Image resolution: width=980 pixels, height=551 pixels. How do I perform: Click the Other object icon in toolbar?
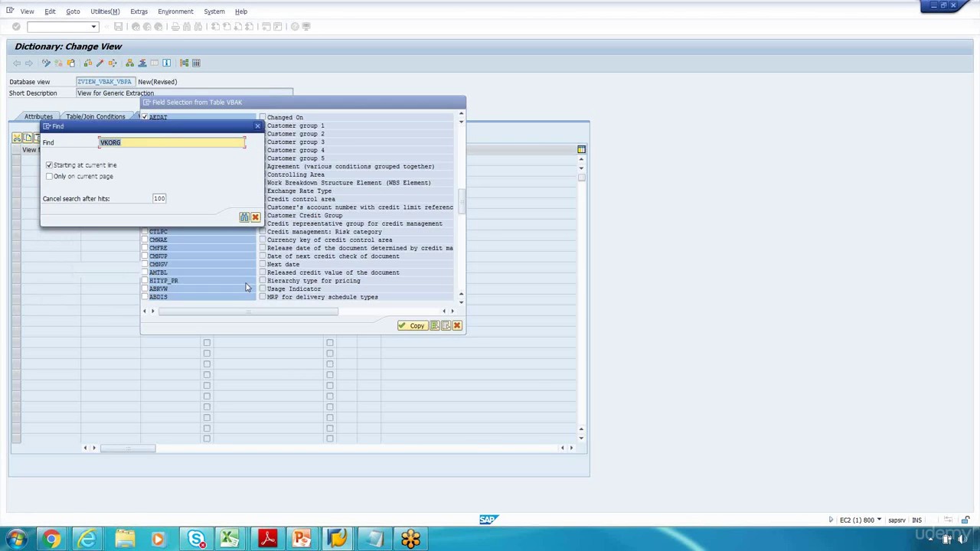point(70,63)
